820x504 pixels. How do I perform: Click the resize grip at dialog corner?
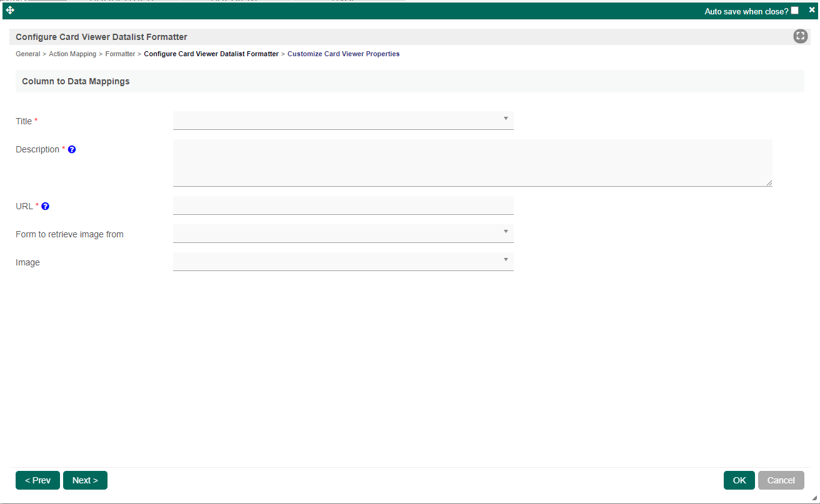[814, 498]
